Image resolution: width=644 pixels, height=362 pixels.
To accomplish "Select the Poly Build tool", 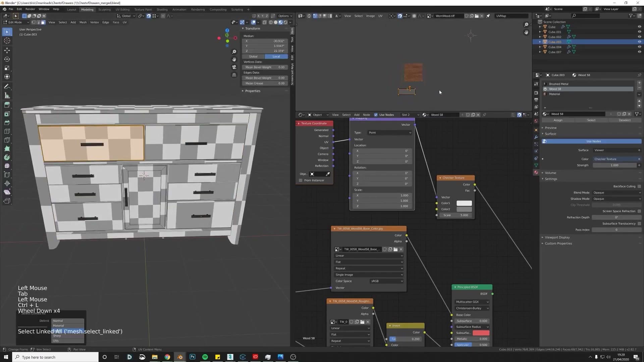I will coord(7,149).
